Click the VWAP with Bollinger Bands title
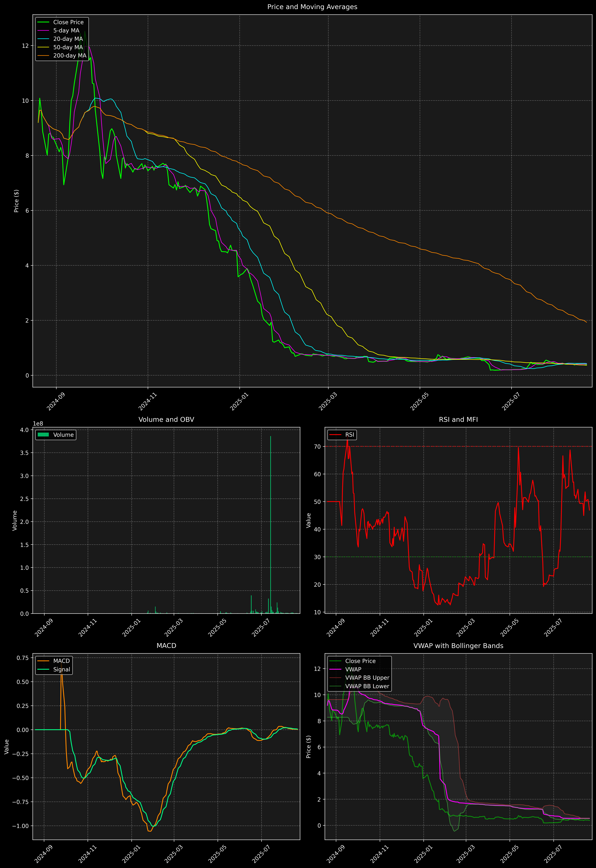This screenshot has height=868, width=596. click(x=458, y=646)
